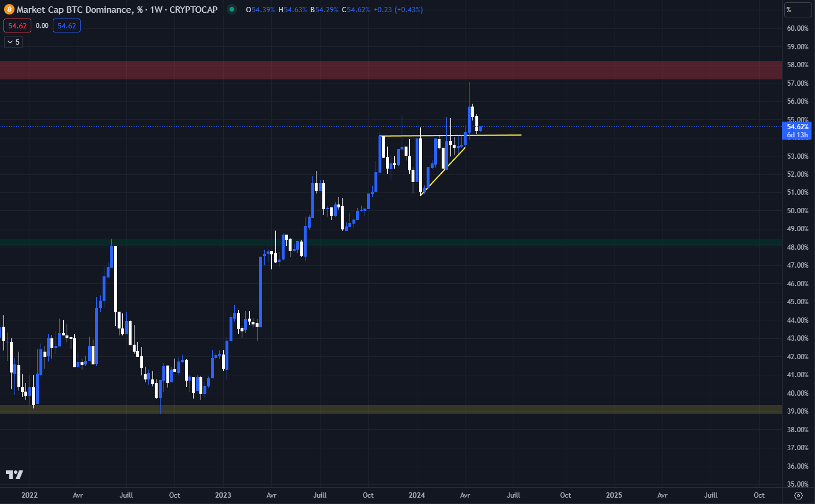The width and height of the screenshot is (815, 504).
Task: Click the blue buy price box showing 54.62
Action: (x=66, y=25)
